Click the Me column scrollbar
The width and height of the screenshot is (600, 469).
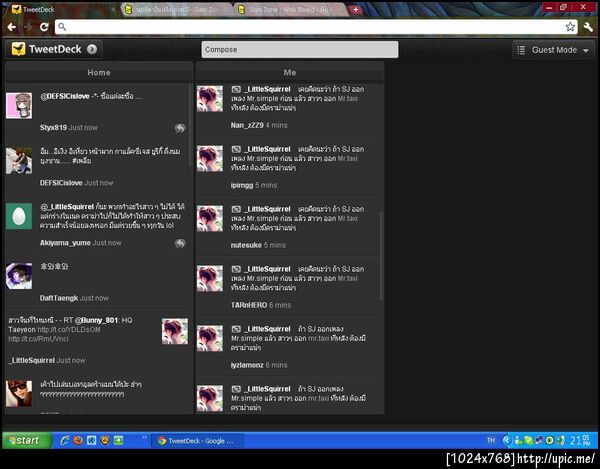[x=381, y=256]
